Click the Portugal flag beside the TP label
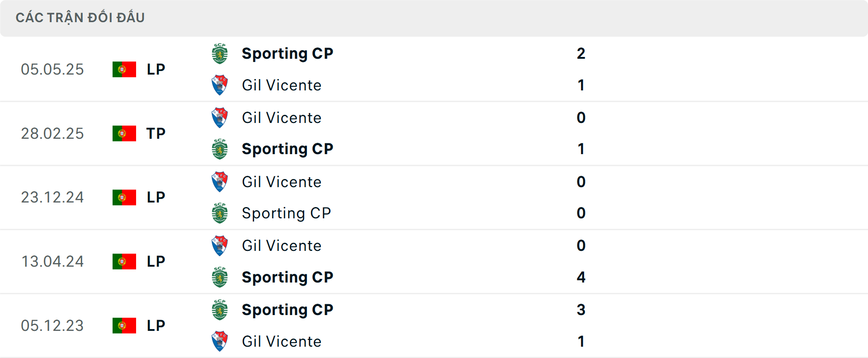Image resolution: width=868 pixels, height=358 pixels. coord(124,133)
